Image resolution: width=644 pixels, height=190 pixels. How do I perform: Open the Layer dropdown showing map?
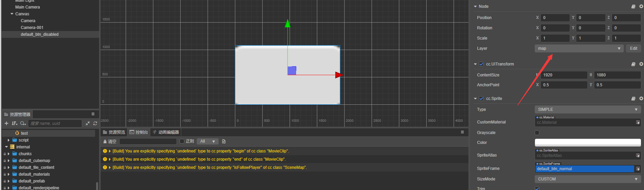click(579, 48)
